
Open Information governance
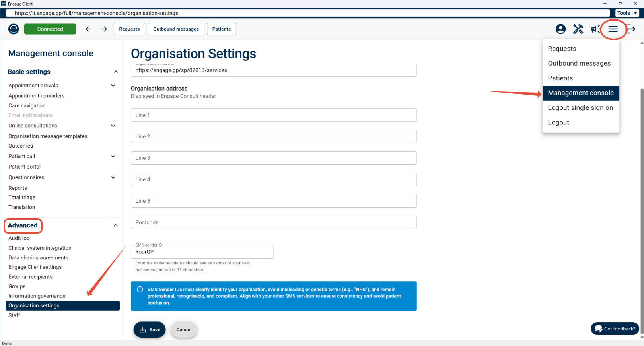[x=37, y=296]
